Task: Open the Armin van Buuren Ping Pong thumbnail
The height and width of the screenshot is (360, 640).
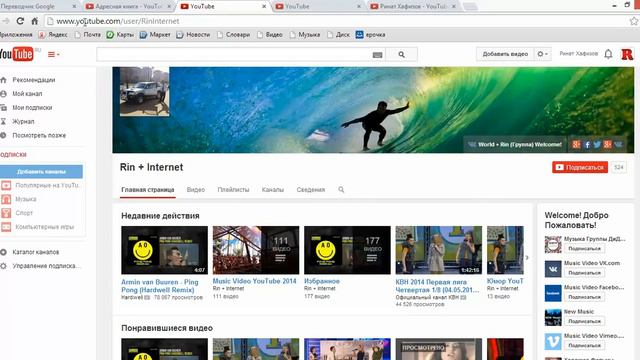Action: pyautogui.click(x=164, y=250)
